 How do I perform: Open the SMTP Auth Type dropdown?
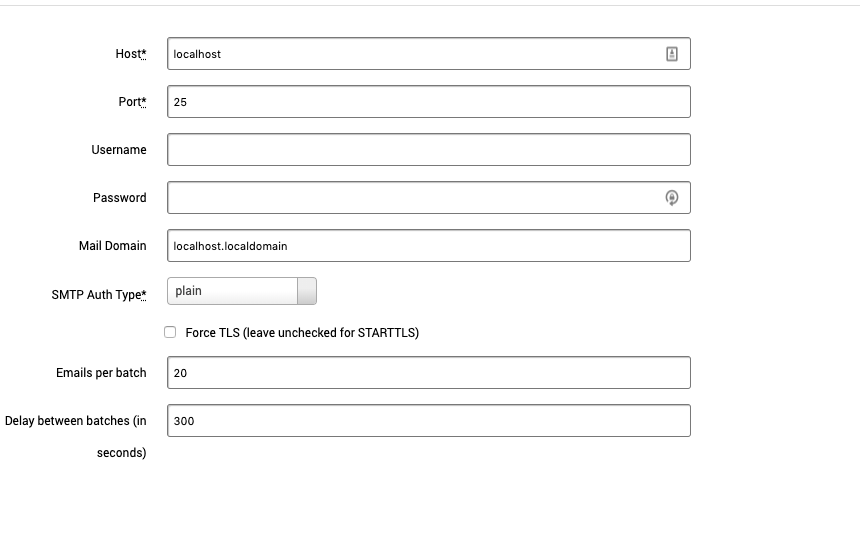coord(242,291)
